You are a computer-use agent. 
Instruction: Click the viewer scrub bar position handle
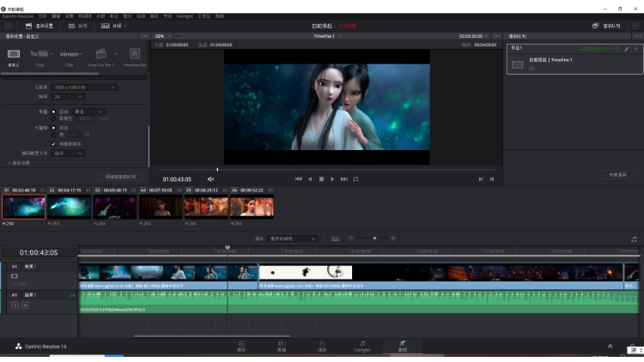(x=218, y=169)
